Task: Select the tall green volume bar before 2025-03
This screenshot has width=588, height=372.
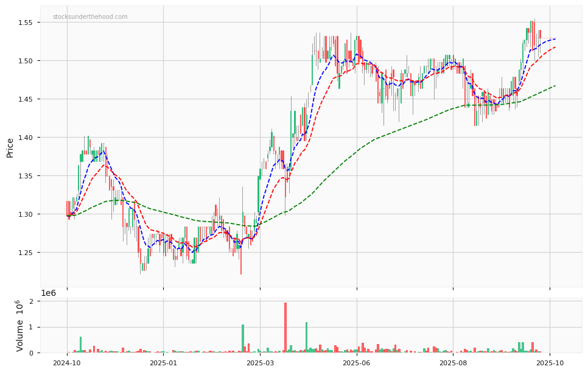Action: 242,339
